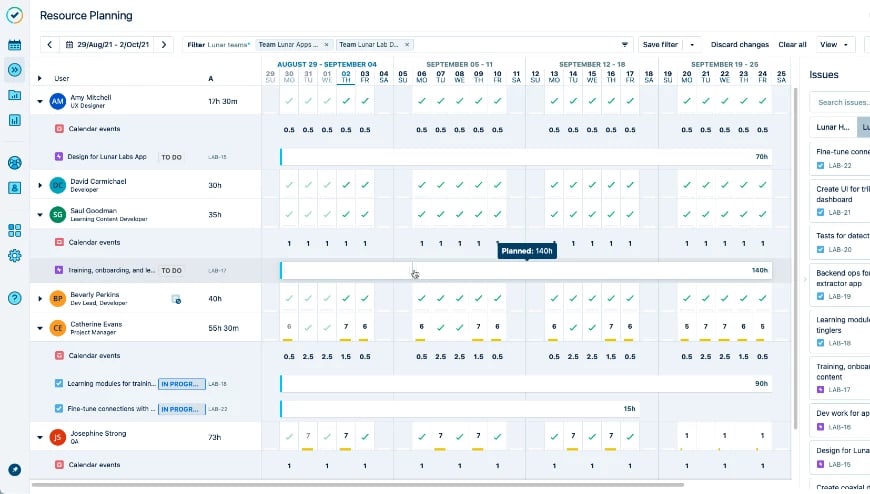Open the settings gear sidebar icon

(14, 255)
